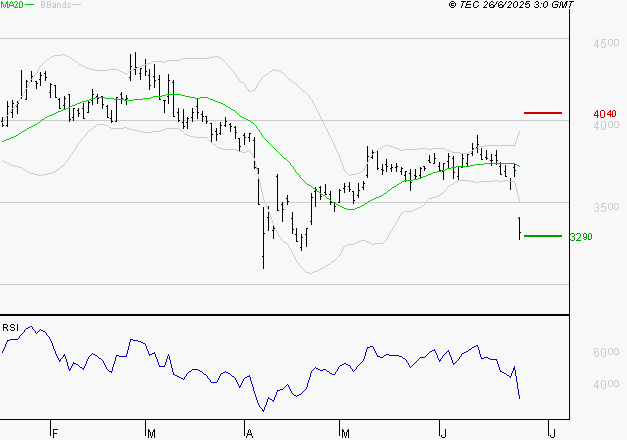
Task: Select the June 'J' time axis marker
Action: coord(443,433)
